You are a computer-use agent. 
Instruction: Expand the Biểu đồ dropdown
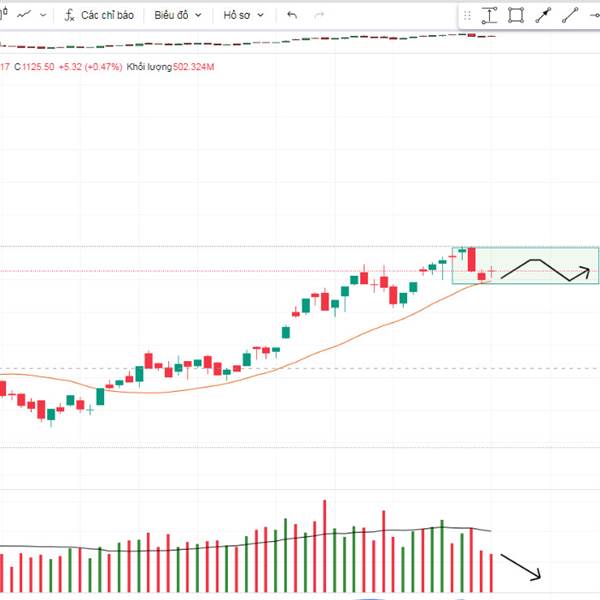coord(178,15)
